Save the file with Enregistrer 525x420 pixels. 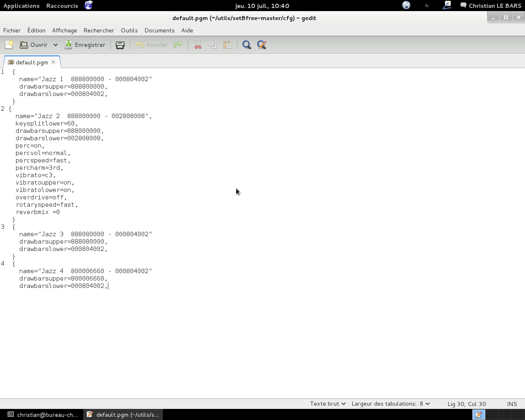[x=85, y=45]
